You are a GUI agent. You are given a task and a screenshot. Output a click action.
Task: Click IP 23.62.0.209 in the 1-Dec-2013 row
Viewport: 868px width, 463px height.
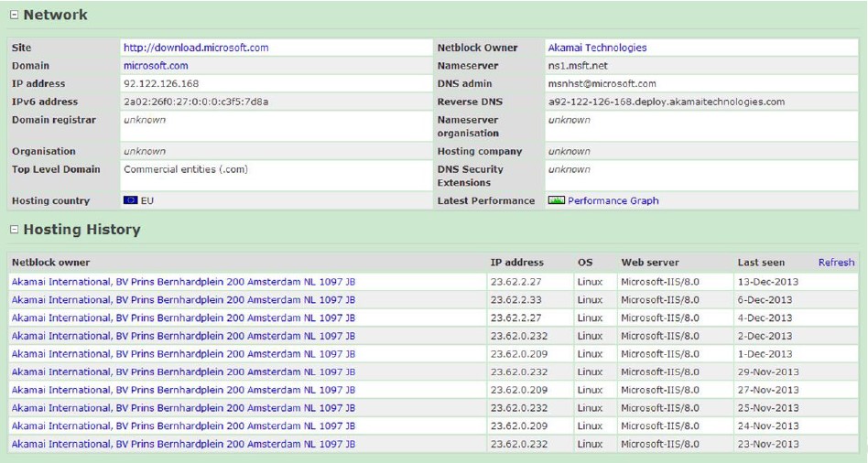click(x=519, y=354)
